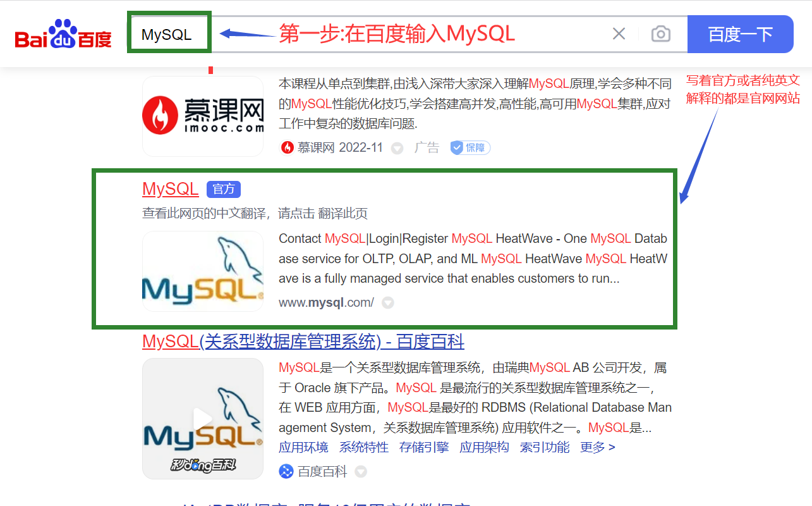812x506 pixels.
Task: Click the www.mysql.com/ URL
Action: coord(326,302)
